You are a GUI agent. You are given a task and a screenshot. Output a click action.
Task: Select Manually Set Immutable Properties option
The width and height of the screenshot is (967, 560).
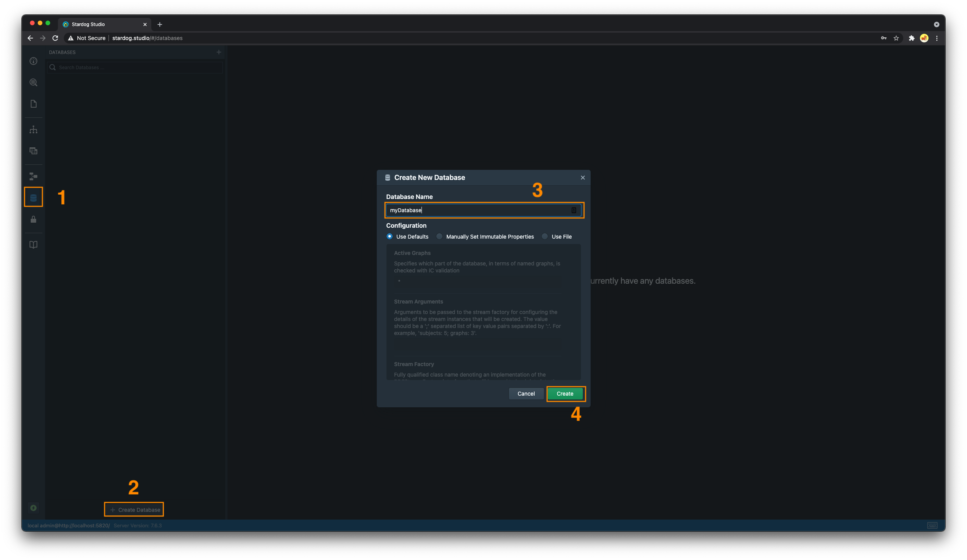(439, 236)
